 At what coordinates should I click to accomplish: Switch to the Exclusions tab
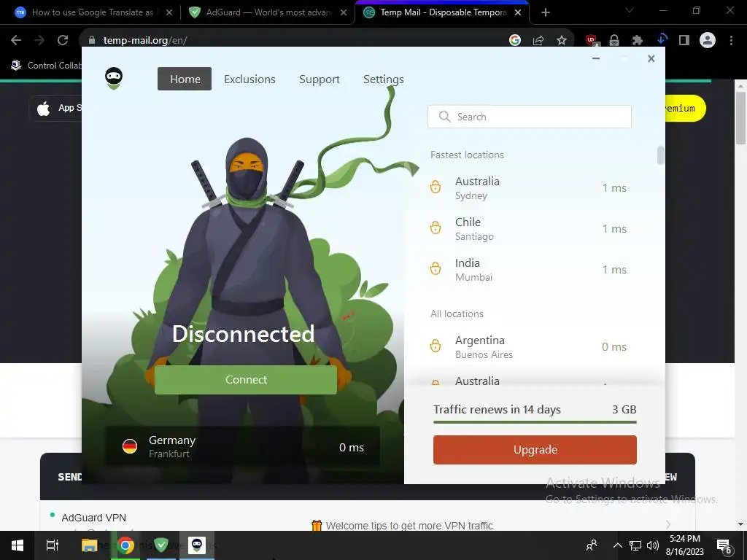coord(249,79)
